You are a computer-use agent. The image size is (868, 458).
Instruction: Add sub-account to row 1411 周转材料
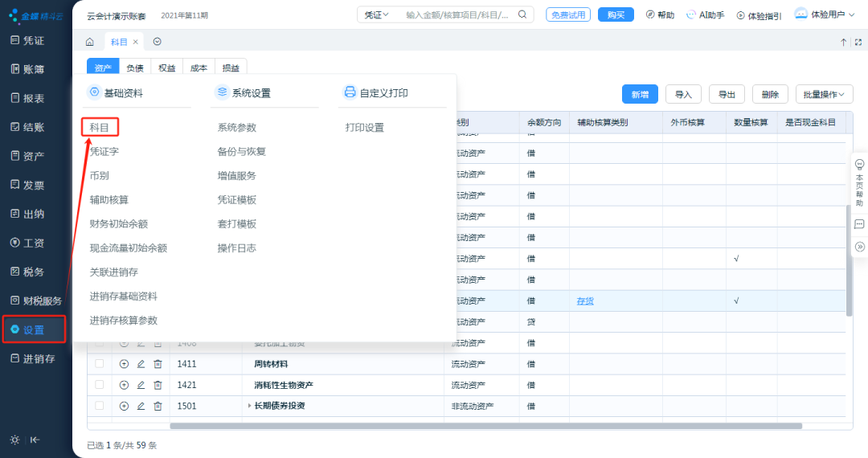click(124, 364)
